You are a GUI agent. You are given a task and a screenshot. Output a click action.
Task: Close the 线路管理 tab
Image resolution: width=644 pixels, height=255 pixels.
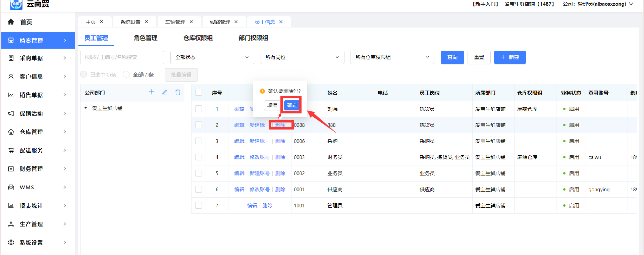(236, 22)
